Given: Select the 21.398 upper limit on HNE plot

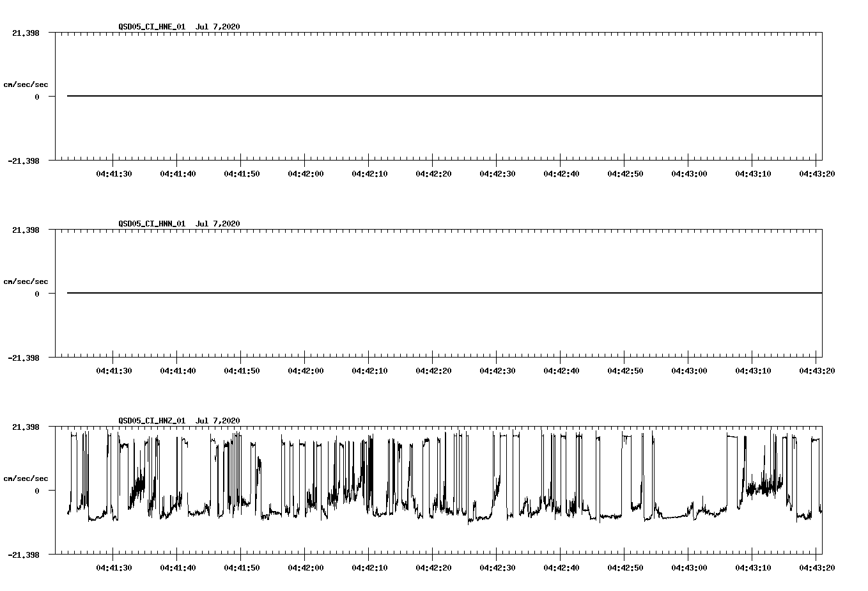Looking at the screenshot, I should pyautogui.click(x=26, y=33).
